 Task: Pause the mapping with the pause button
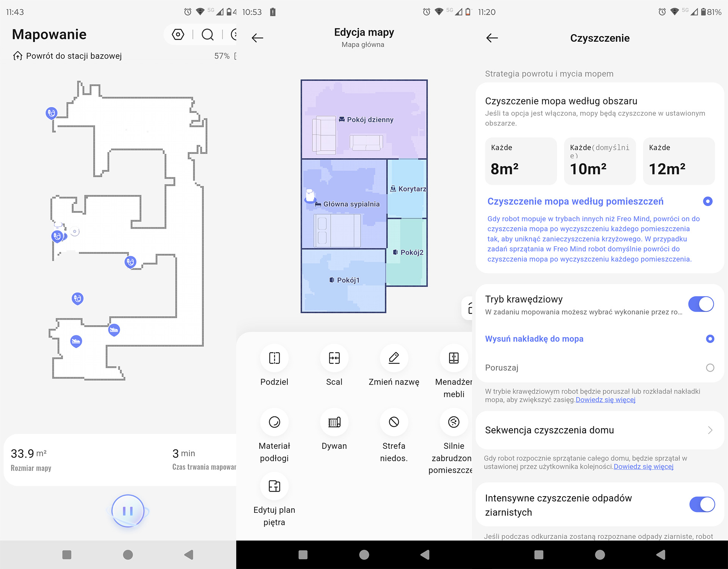(128, 511)
